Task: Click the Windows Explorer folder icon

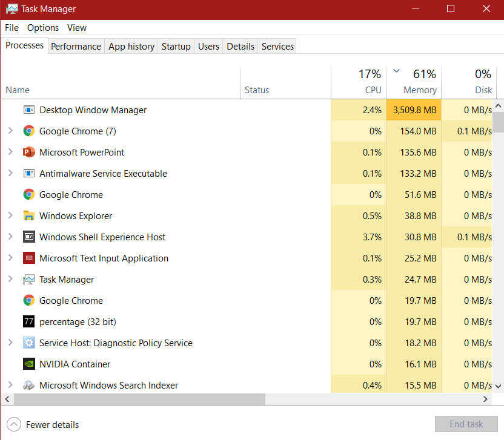Action: [x=29, y=216]
